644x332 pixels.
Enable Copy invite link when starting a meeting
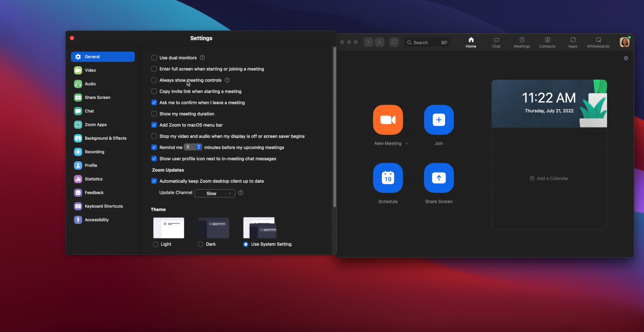154,91
